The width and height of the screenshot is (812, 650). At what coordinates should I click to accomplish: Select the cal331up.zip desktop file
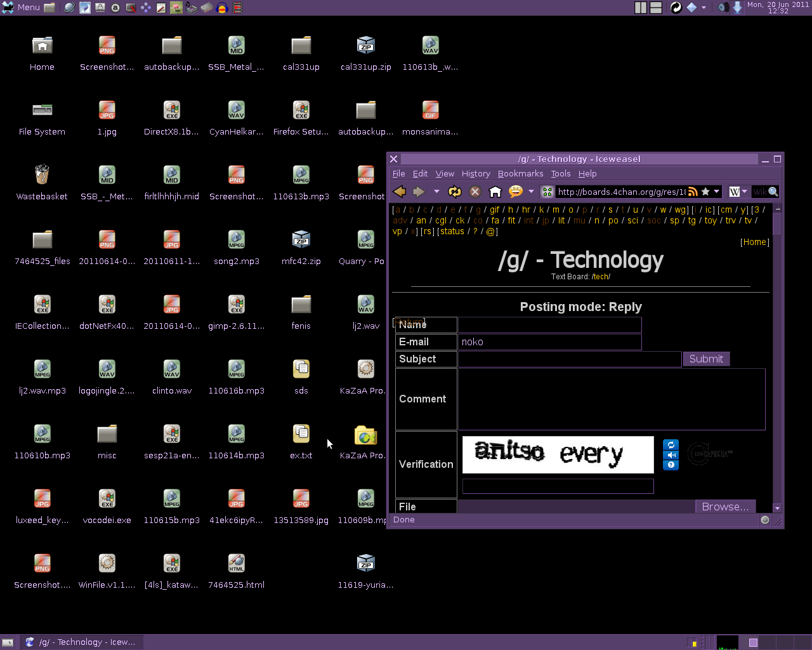pos(366,53)
